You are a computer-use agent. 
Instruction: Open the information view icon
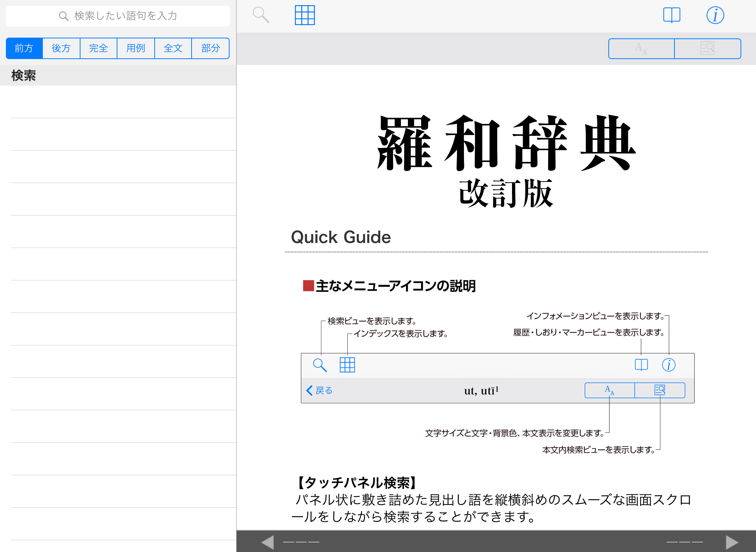point(715,15)
